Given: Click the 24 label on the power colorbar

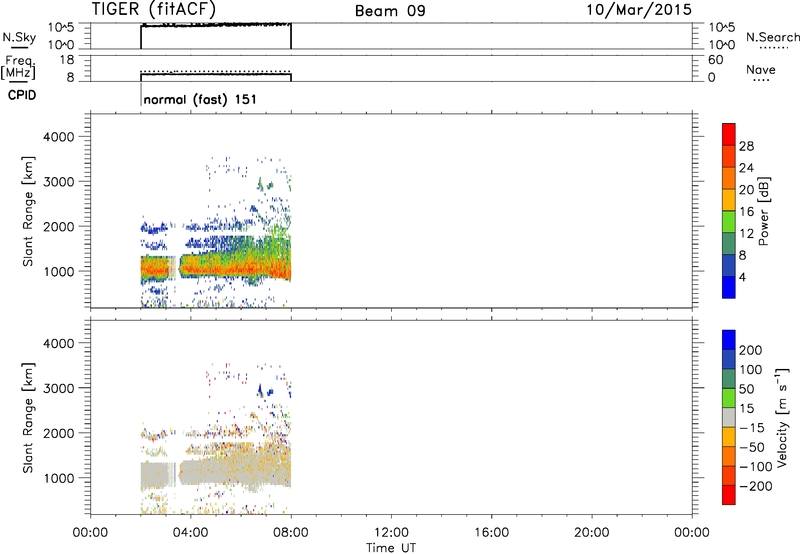Looking at the screenshot, I should [746, 168].
